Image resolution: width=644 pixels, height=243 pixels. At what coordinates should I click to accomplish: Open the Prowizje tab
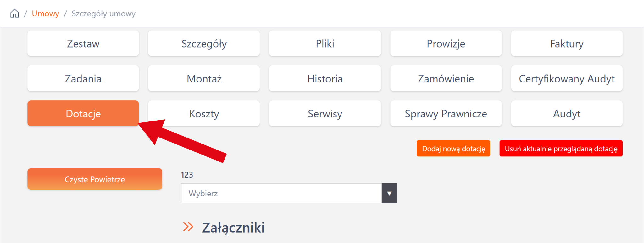pyautogui.click(x=446, y=43)
